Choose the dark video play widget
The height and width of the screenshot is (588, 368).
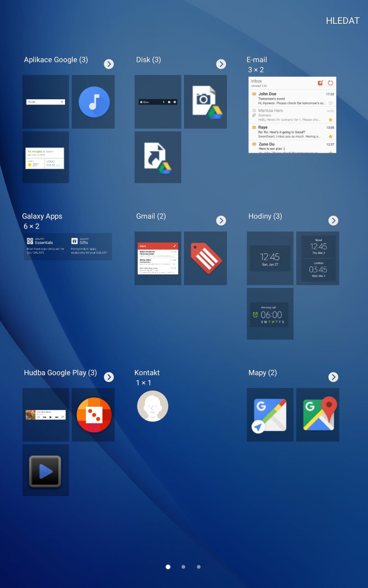tap(45, 470)
